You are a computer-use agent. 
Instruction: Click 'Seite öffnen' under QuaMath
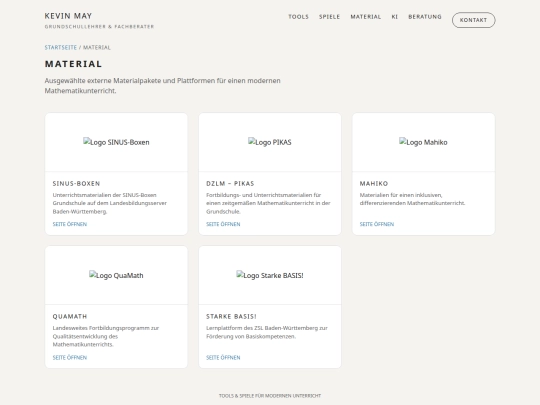(x=70, y=357)
